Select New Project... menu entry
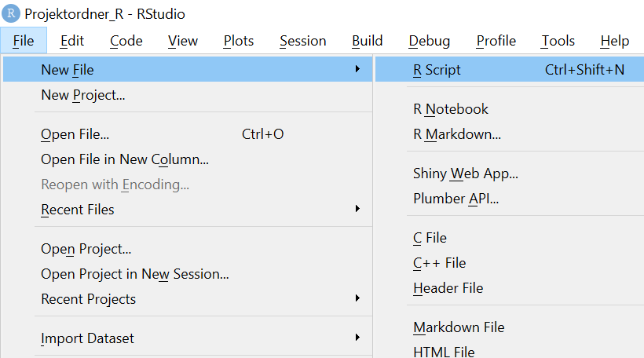644x358 pixels. 83,95
